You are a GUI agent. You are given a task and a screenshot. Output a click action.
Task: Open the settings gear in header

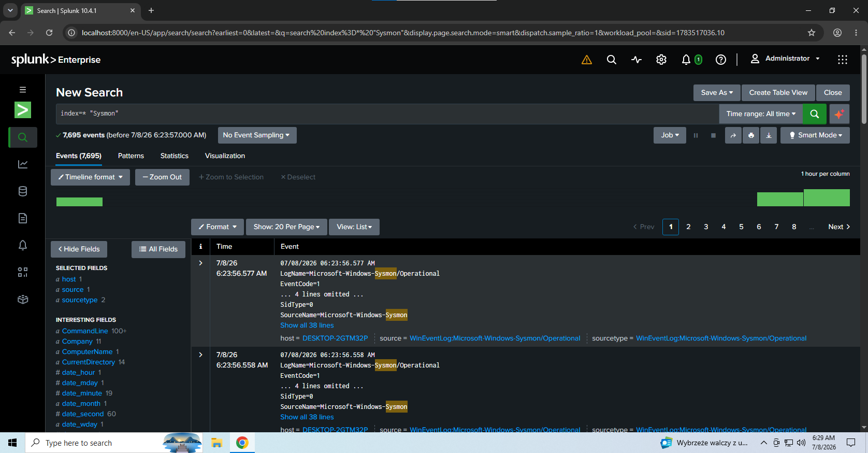[661, 60]
